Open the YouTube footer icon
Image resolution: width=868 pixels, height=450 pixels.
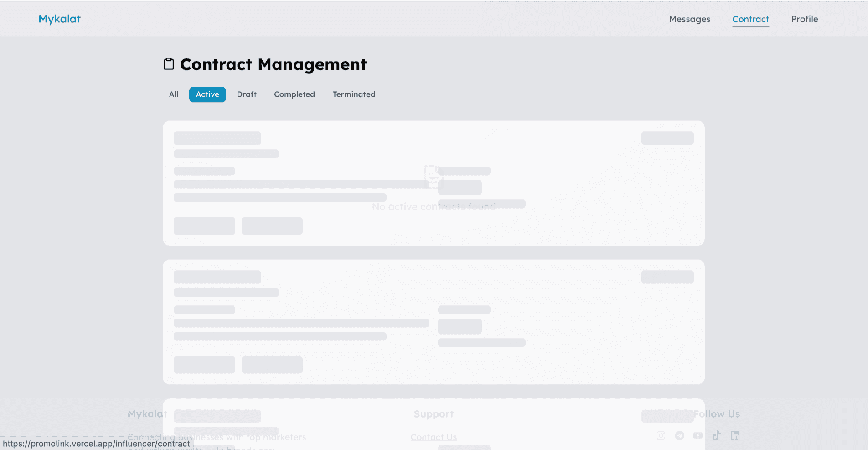pyautogui.click(x=698, y=435)
